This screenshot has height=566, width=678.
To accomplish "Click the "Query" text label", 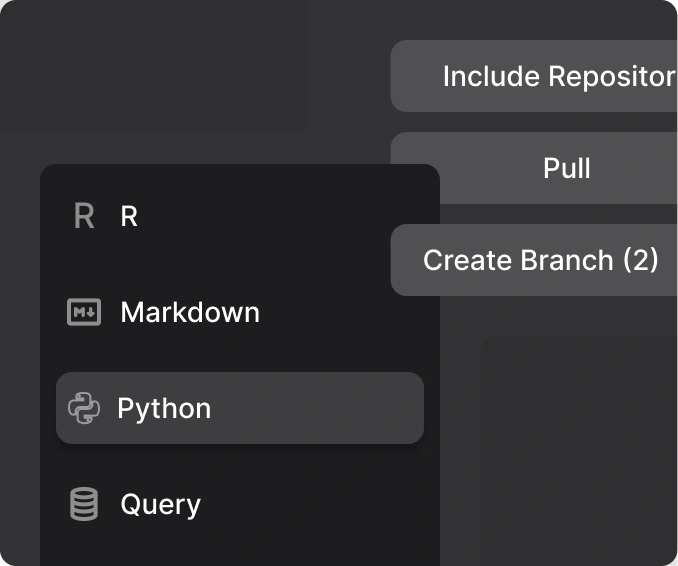I will (x=160, y=504).
